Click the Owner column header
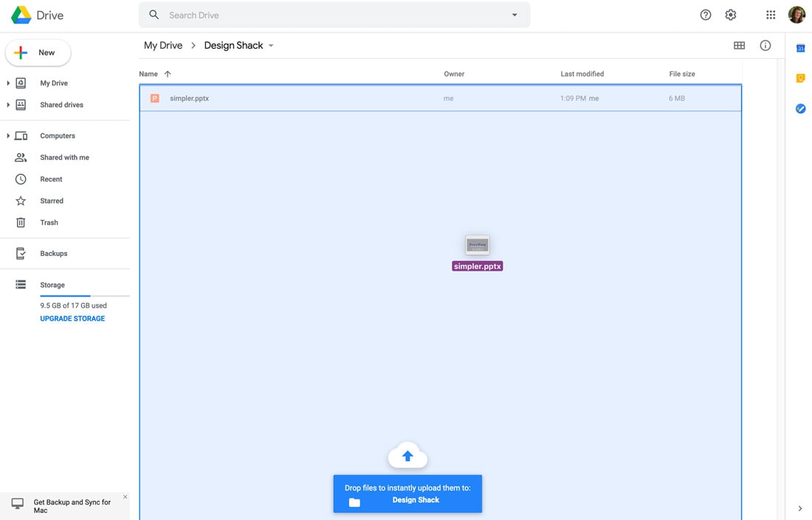812x520 pixels. 454,74
